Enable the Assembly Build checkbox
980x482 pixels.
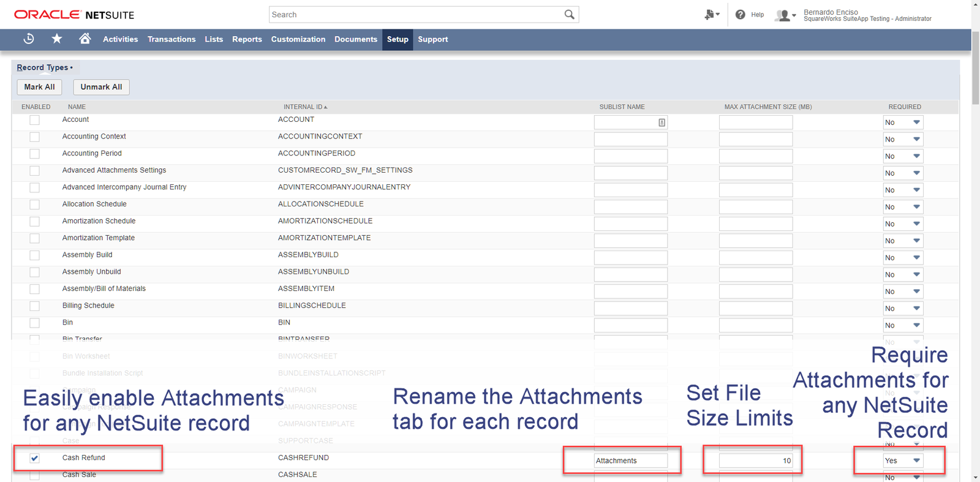pos(34,255)
